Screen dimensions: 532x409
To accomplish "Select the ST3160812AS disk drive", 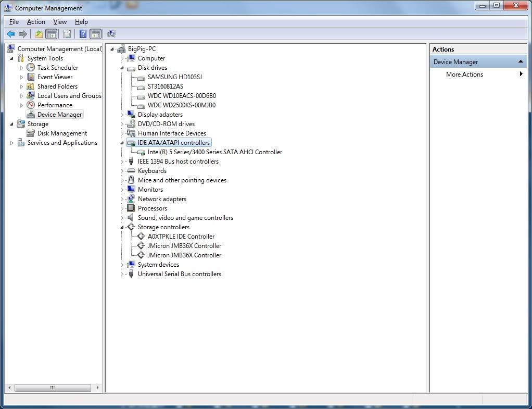I will [165, 86].
